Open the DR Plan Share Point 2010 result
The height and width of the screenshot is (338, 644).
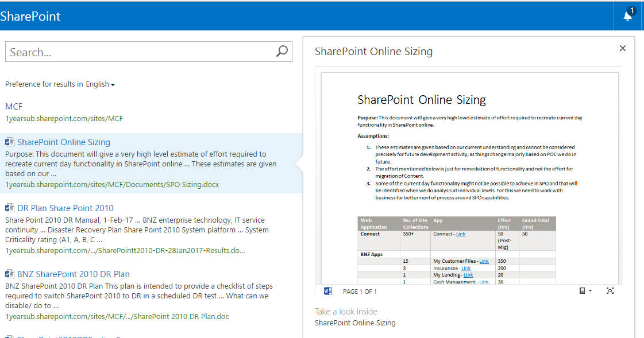(65, 208)
